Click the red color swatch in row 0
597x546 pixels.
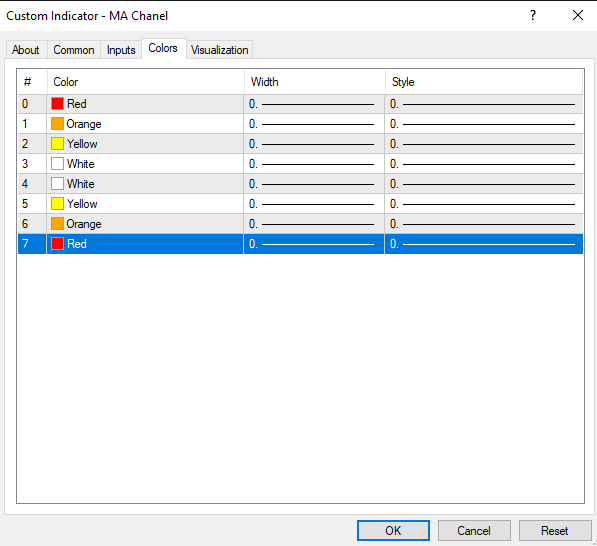pyautogui.click(x=57, y=104)
